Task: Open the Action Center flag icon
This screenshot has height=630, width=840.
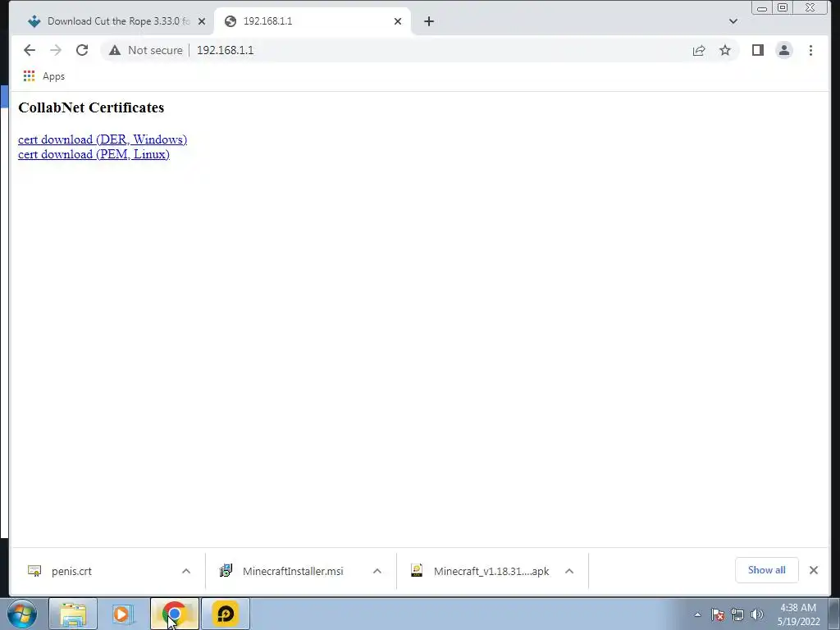Action: (x=718, y=614)
